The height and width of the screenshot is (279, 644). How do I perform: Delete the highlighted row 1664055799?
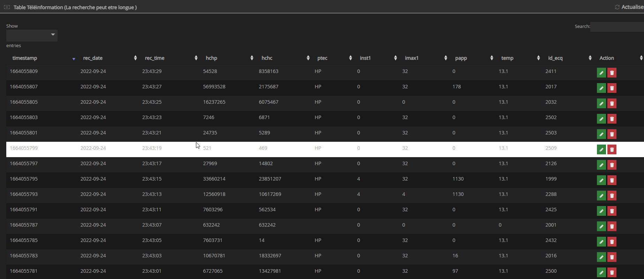612,149
